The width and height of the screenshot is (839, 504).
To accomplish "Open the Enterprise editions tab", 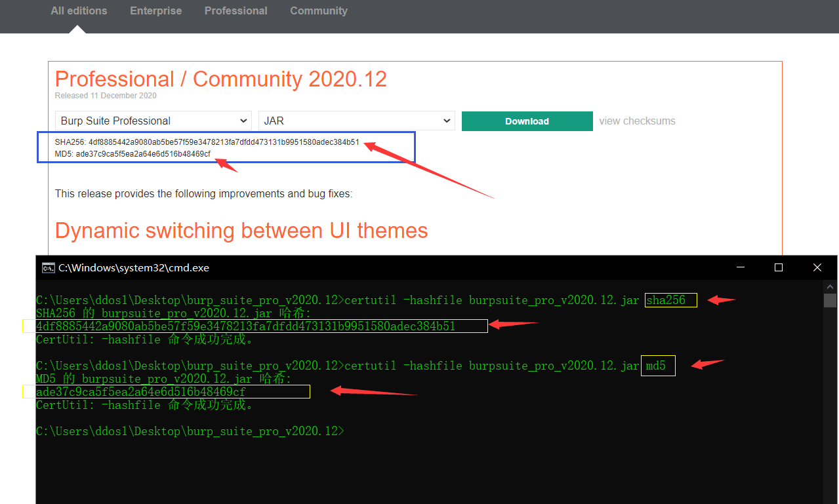I will (x=156, y=10).
